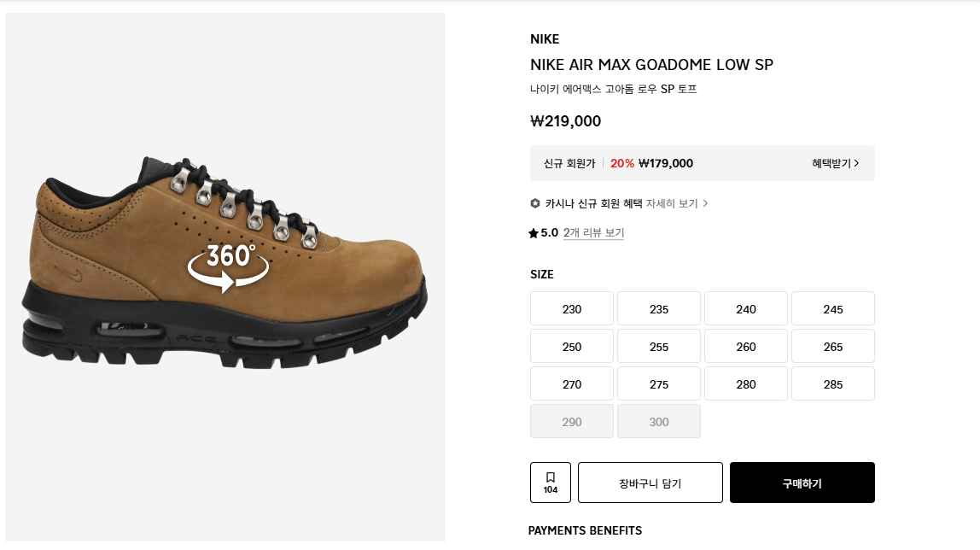Viewport: 980px width, 550px height.
Task: Select size 270 option
Action: (x=572, y=383)
